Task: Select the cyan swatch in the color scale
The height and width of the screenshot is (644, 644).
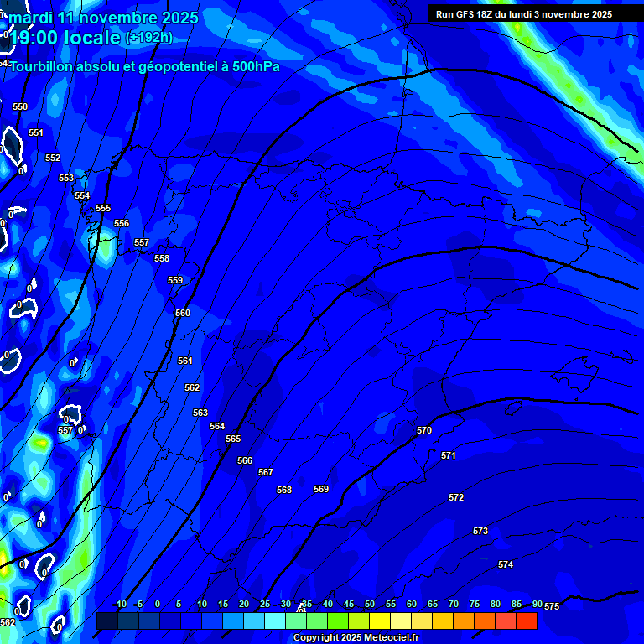Action: [x=274, y=621]
